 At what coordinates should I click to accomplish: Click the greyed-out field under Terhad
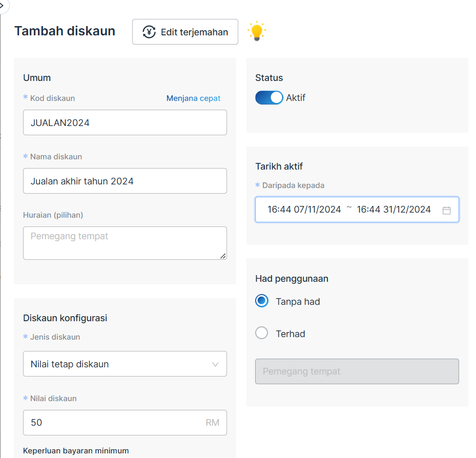357,371
